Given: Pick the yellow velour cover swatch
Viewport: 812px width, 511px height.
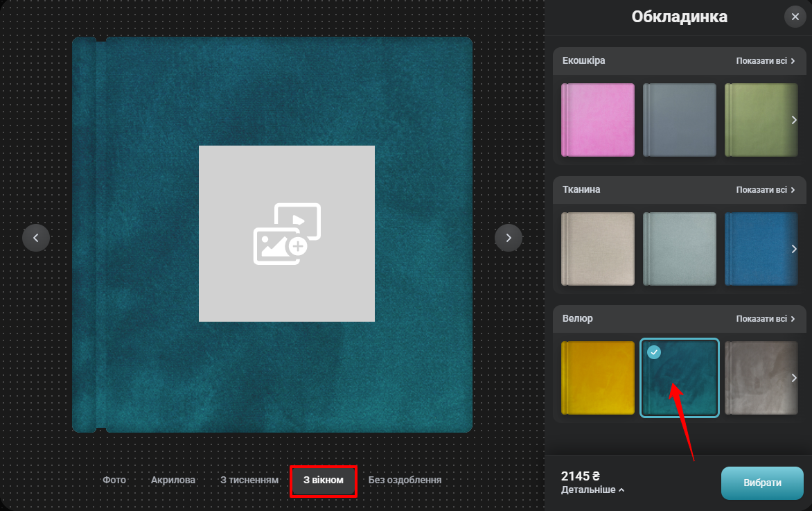Looking at the screenshot, I should point(598,378).
